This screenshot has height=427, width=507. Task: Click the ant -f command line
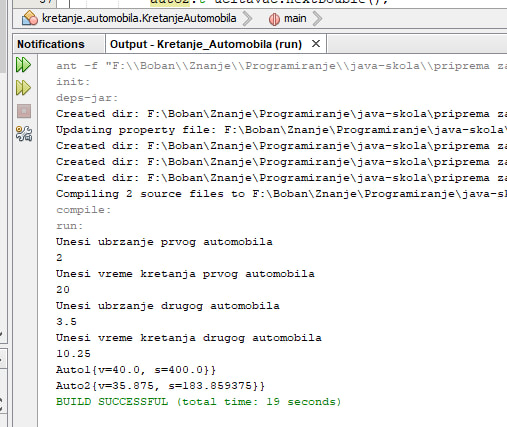pyautogui.click(x=281, y=66)
